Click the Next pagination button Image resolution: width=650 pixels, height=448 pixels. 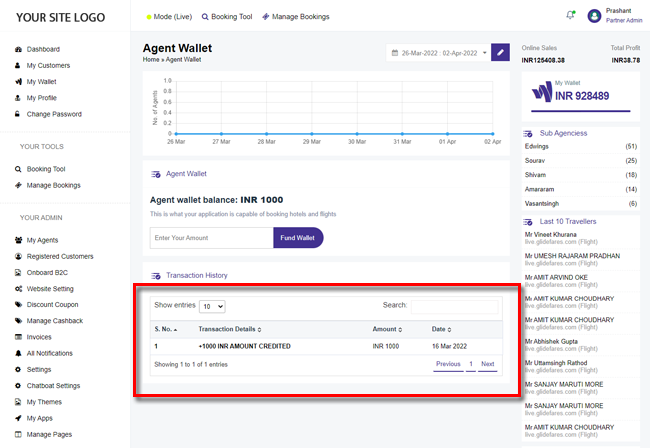(x=487, y=364)
